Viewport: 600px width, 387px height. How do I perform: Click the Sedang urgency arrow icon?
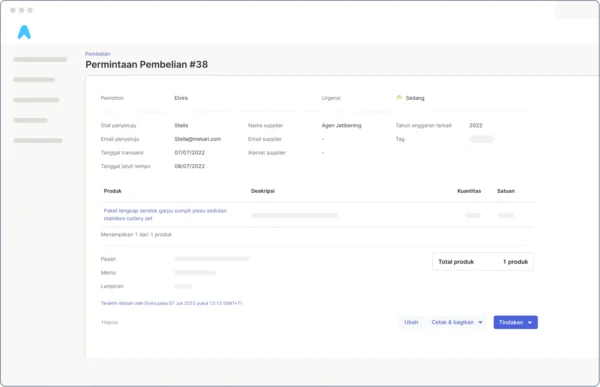[399, 98]
